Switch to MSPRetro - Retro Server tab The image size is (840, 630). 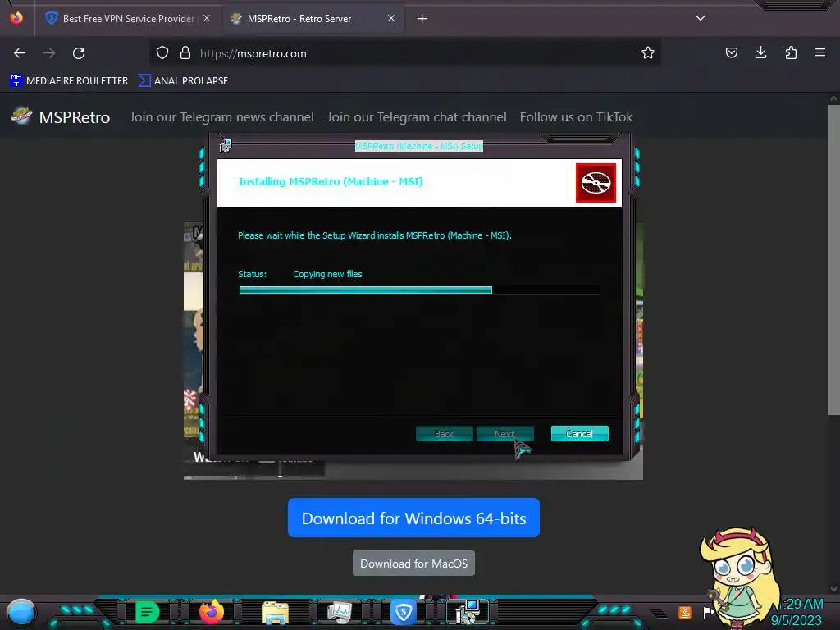point(313,19)
